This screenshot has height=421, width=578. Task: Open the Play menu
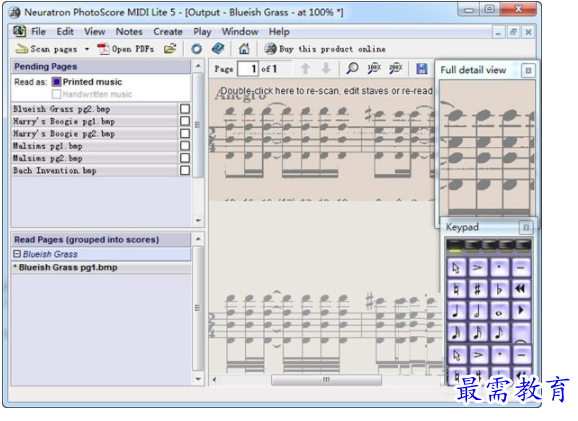click(202, 32)
